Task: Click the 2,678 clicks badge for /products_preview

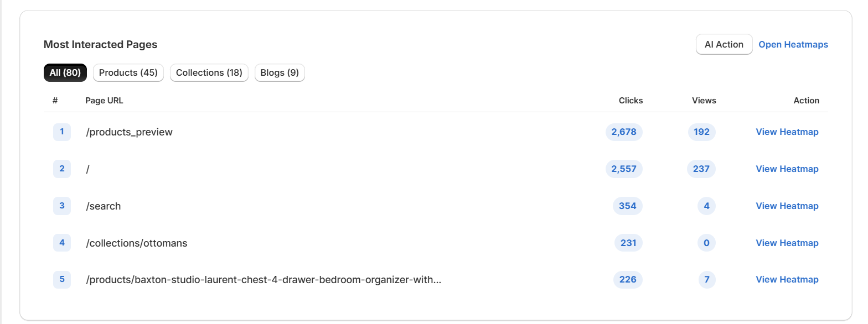Action: 624,132
